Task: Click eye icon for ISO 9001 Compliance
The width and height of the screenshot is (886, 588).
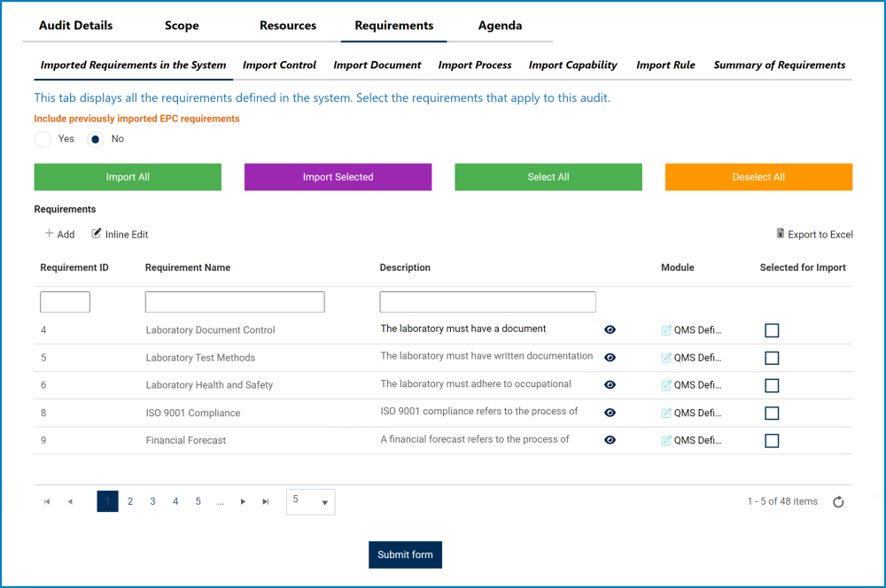Action: tap(610, 413)
